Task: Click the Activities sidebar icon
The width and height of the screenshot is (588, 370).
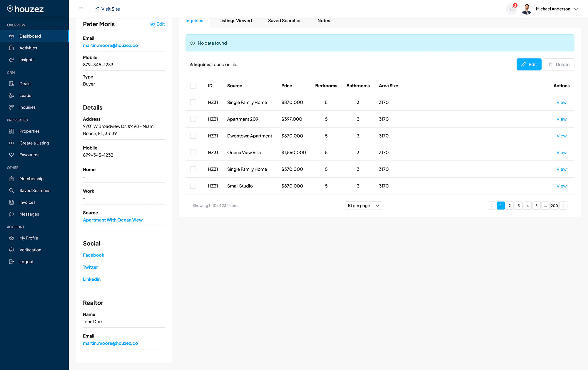Action: (x=11, y=48)
